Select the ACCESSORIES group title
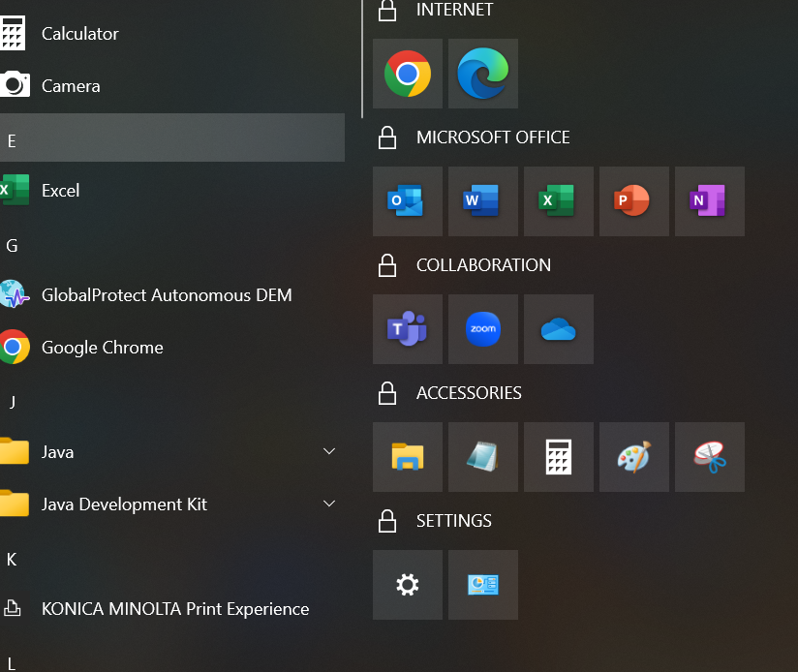Image resolution: width=798 pixels, height=672 pixels. point(469,393)
